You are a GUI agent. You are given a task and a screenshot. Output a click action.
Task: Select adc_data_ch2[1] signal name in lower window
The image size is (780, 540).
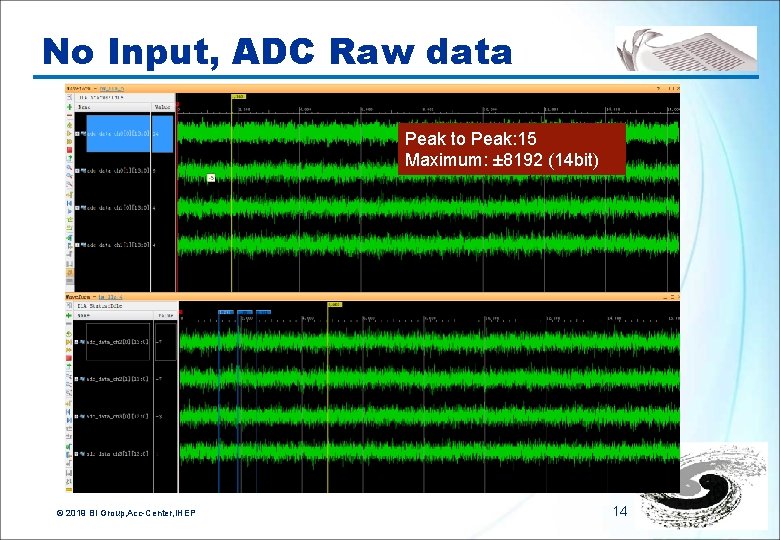coord(117,379)
